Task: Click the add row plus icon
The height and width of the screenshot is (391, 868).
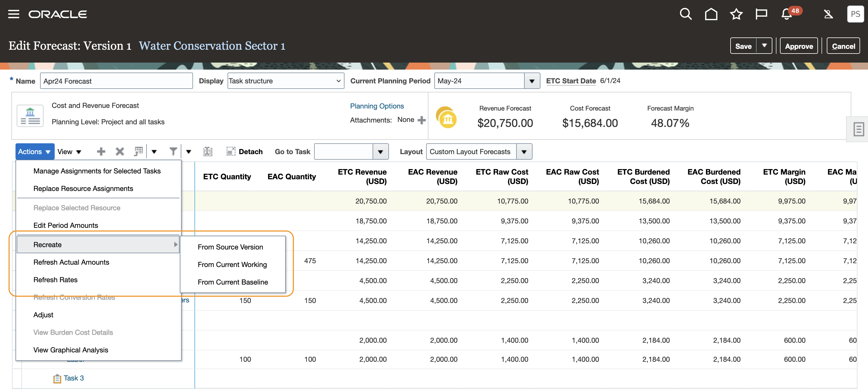Action: [x=101, y=152]
